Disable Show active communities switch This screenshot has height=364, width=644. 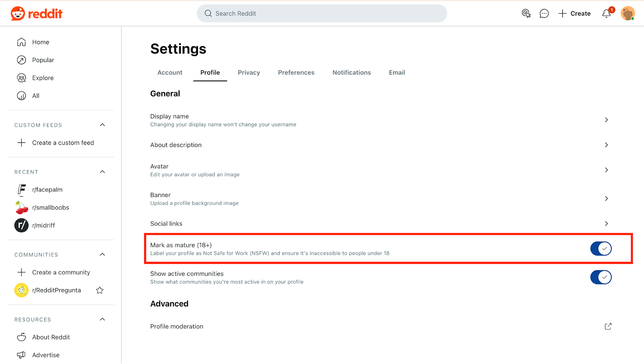tap(601, 278)
